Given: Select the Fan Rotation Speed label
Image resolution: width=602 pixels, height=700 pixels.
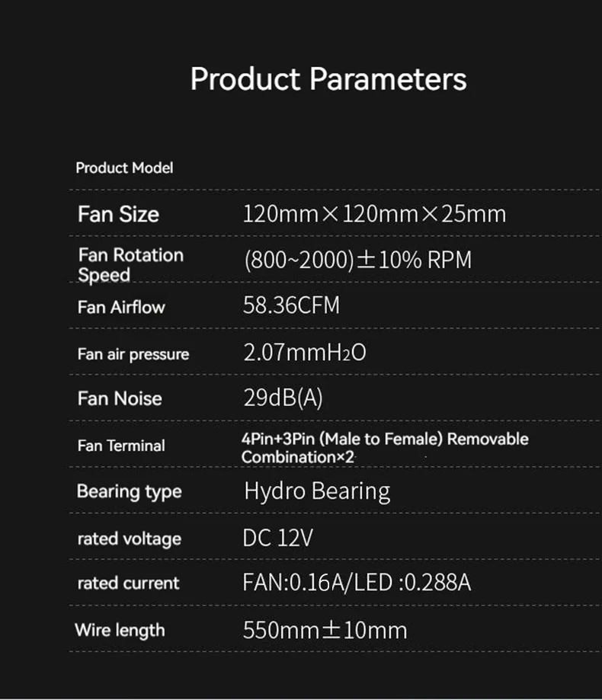Looking at the screenshot, I should pyautogui.click(x=130, y=264).
